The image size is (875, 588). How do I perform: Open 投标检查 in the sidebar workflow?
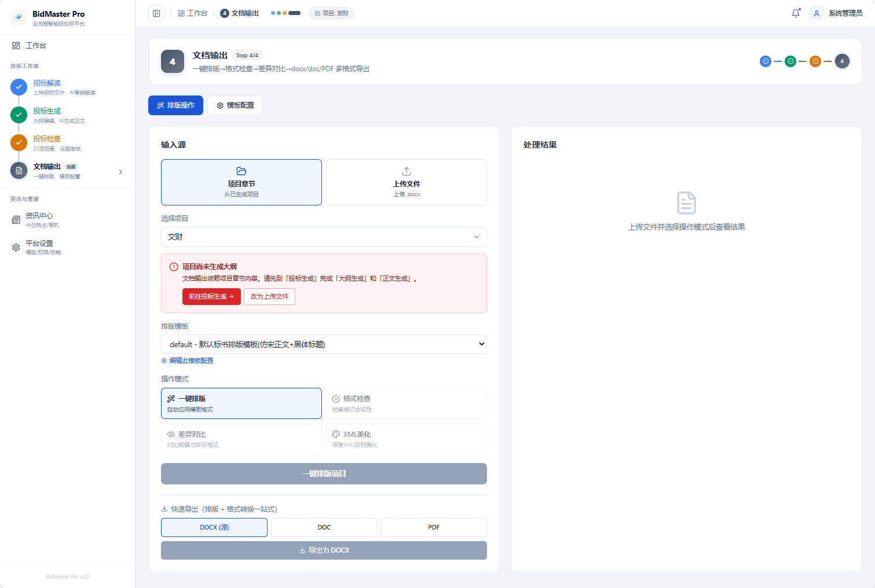[67, 142]
